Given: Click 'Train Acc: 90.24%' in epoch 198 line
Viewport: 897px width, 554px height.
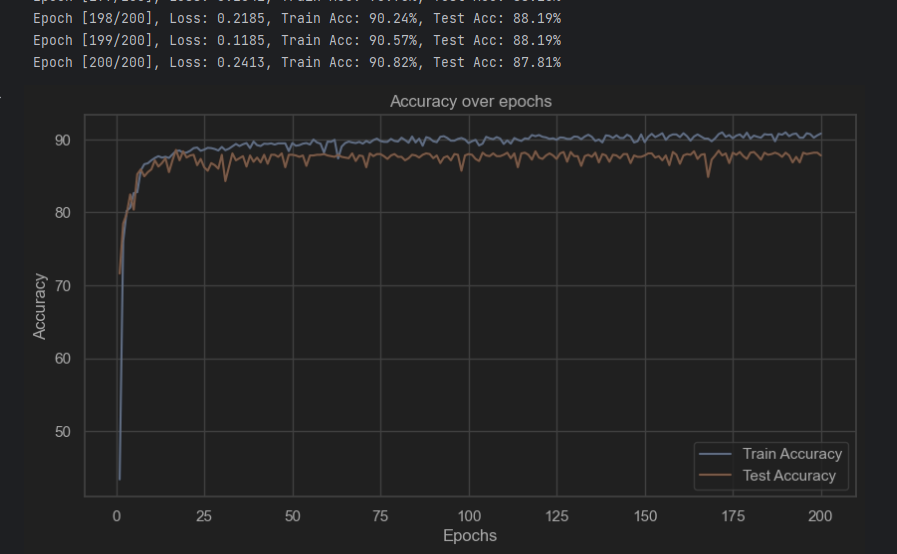Looking at the screenshot, I should [349, 19].
